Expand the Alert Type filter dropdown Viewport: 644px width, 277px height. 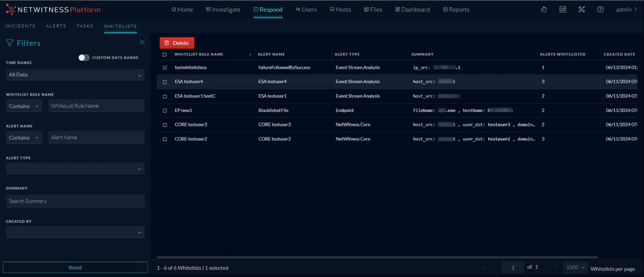75,168
